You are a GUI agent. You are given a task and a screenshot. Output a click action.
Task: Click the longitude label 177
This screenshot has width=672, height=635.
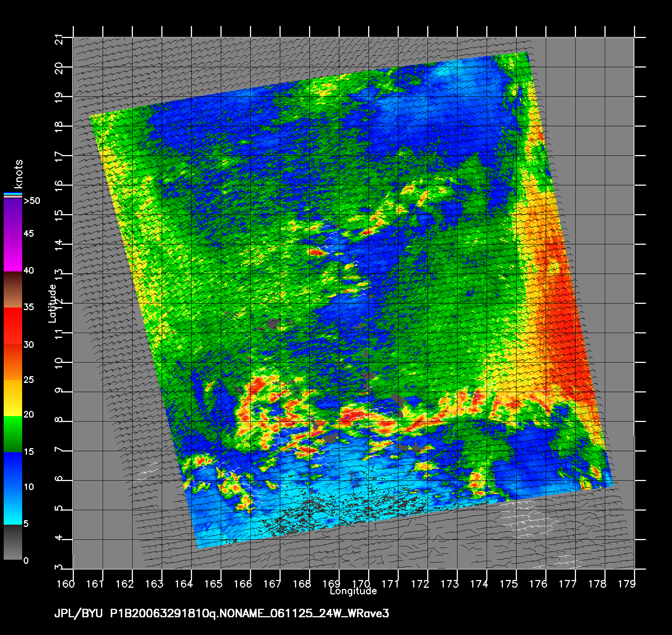pyautogui.click(x=568, y=584)
